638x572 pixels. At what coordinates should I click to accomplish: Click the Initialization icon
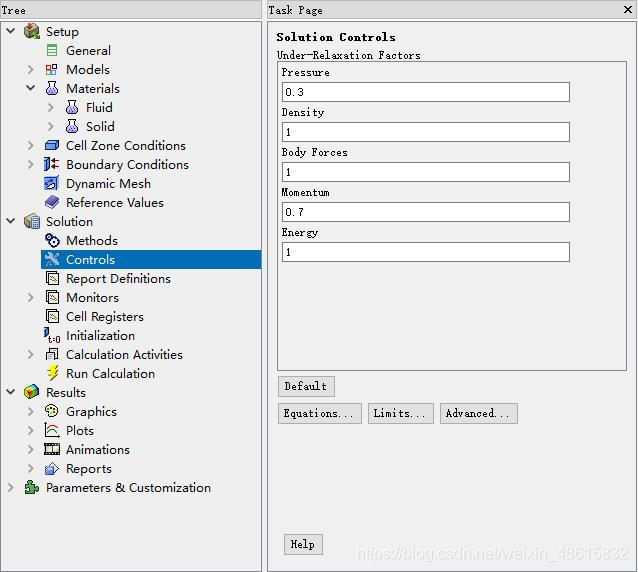(52, 336)
